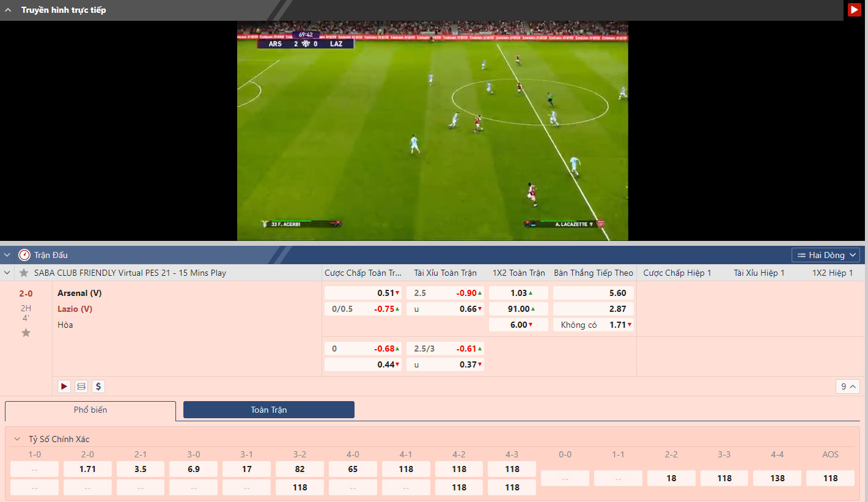Click the 1X2 Hiệp 1 column header
The width and height of the screenshot is (868, 502).
(x=833, y=273)
